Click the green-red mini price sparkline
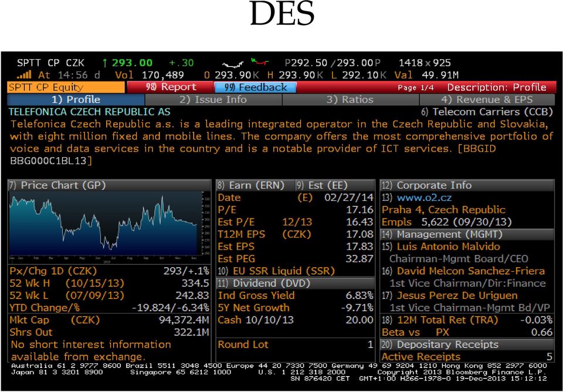The image size is (563, 392). (x=260, y=62)
